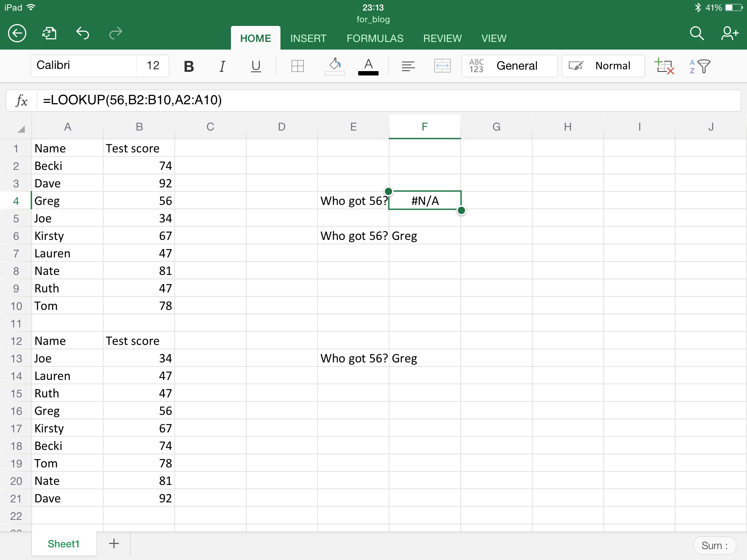The height and width of the screenshot is (560, 747).
Task: Tap the back arrow circle icon
Action: tap(17, 34)
